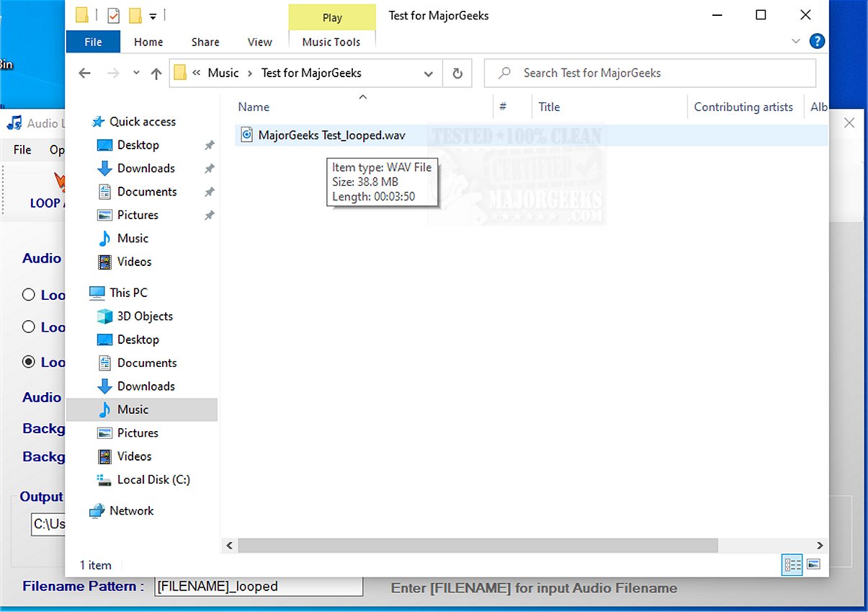
Task: Open the View ribbon tab
Action: click(259, 42)
